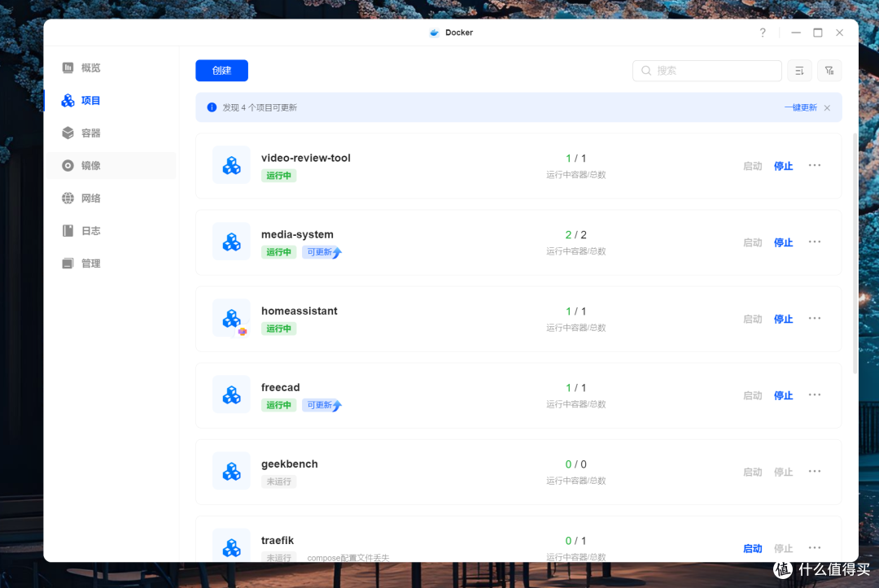
Task: Click the media-system project icon
Action: (231, 242)
